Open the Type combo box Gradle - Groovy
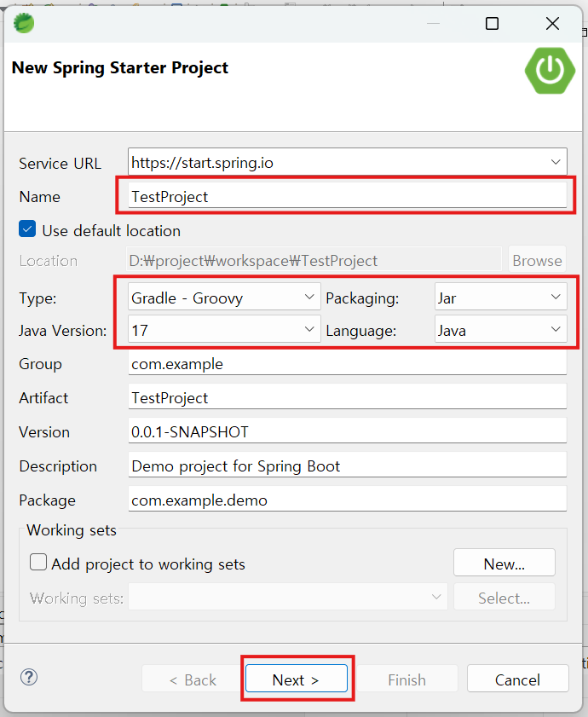The height and width of the screenshot is (717, 588). (224, 298)
